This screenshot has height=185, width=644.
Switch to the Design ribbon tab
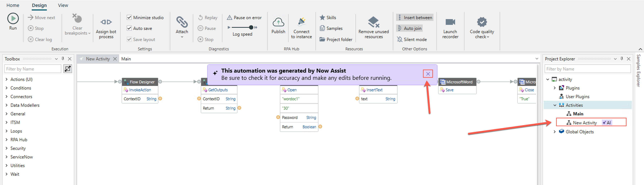pyautogui.click(x=39, y=5)
